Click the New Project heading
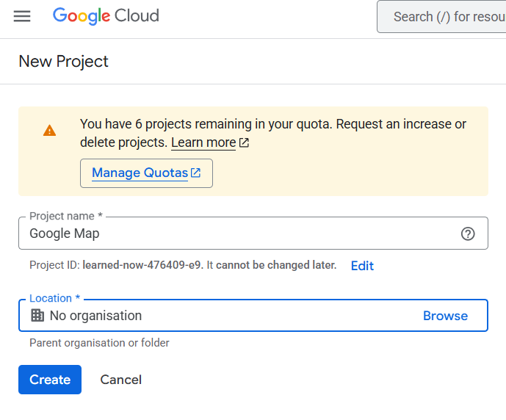 (x=64, y=61)
